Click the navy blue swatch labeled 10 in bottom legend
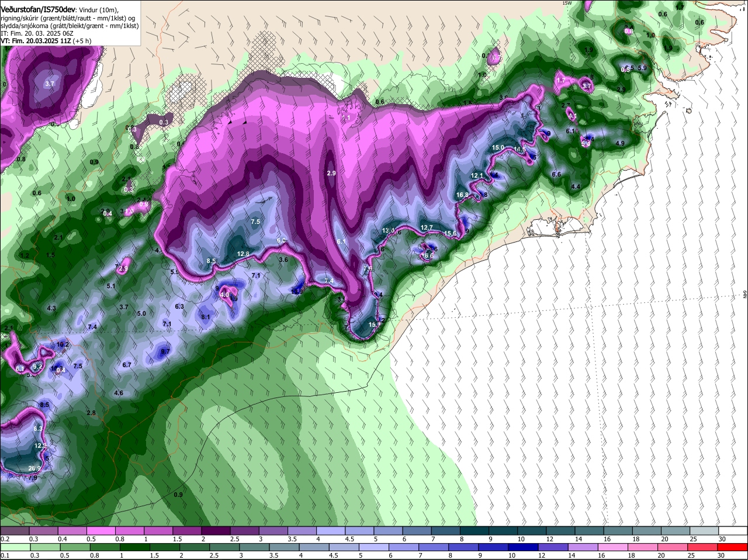Screen dimensions: 748x560 (523, 547)
